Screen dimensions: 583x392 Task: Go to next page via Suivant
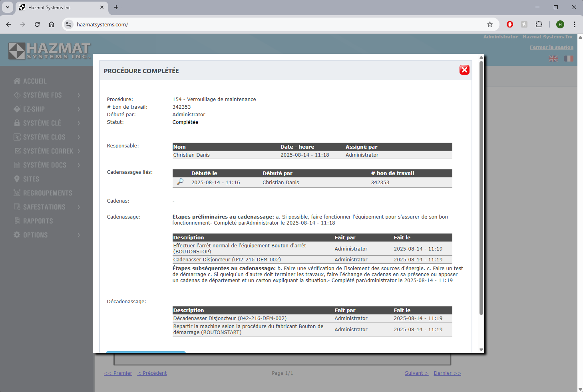416,373
